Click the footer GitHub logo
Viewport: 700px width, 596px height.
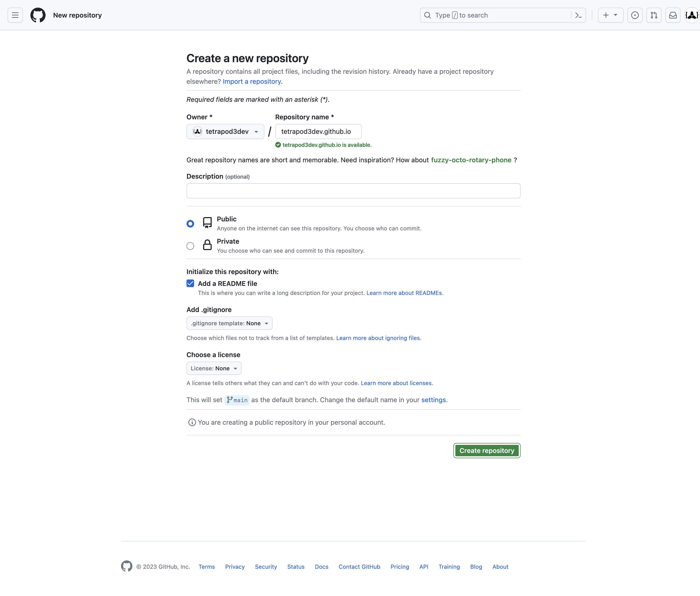[x=127, y=567]
